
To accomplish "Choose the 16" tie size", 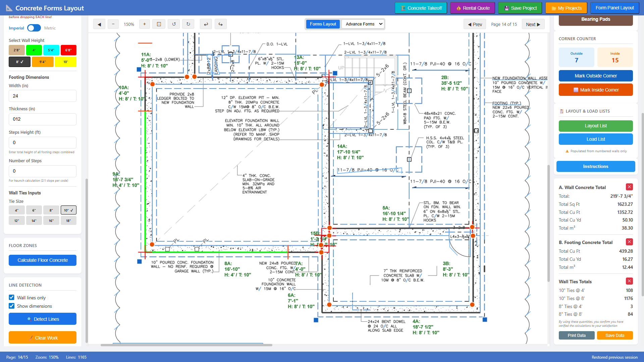I will click(x=51, y=221).
